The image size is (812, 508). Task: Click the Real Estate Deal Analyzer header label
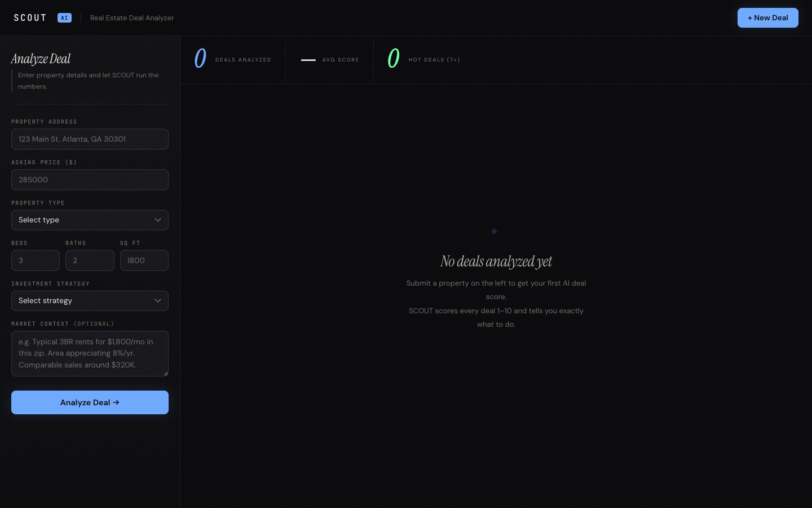tap(132, 17)
